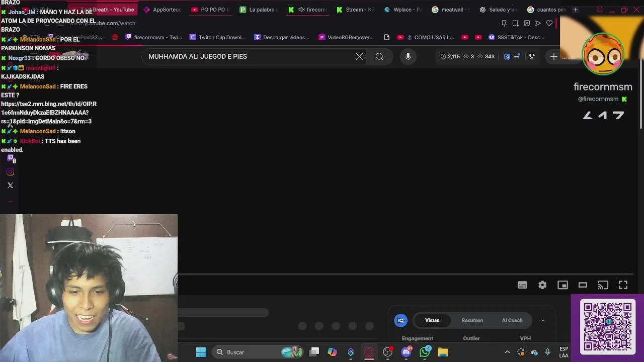Image resolution: width=644 pixels, height=362 pixels.
Task: Click the blue IQ logo in the vidIQ panel
Action: pos(401,320)
